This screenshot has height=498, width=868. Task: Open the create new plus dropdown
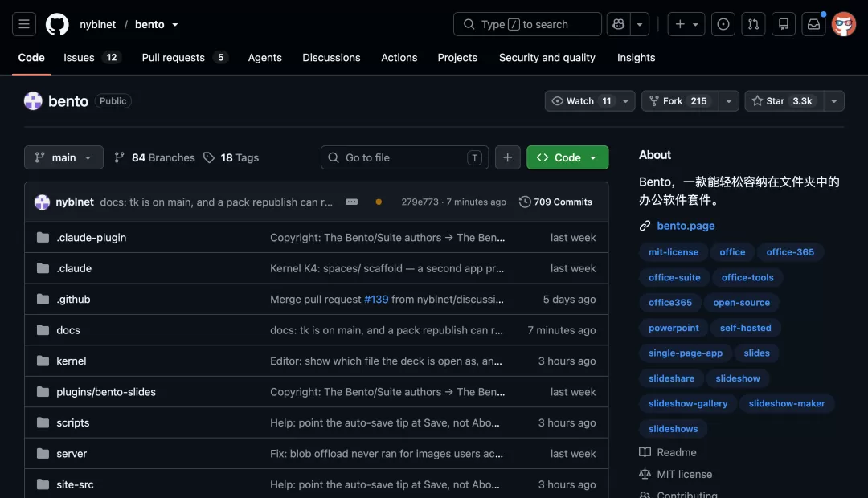(x=686, y=24)
